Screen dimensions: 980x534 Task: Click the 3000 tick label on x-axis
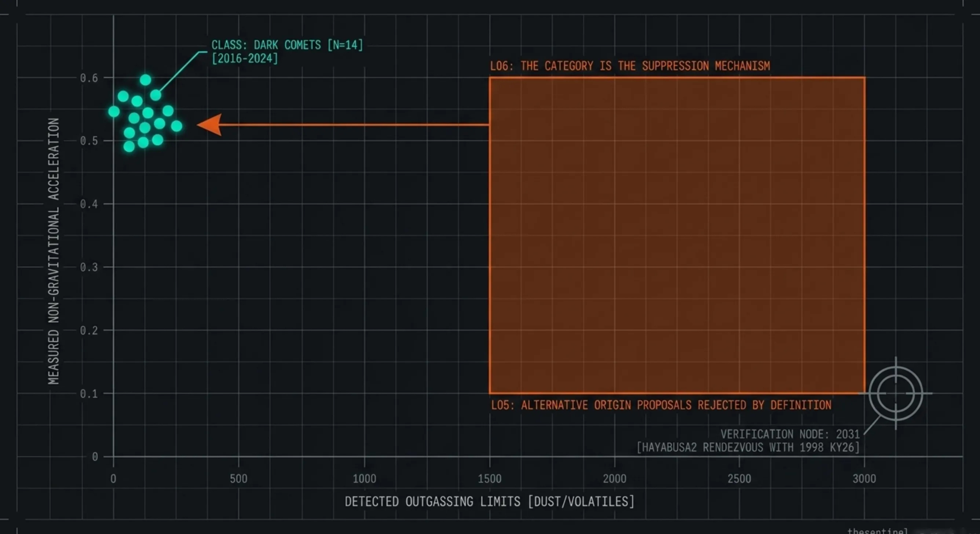864,479
